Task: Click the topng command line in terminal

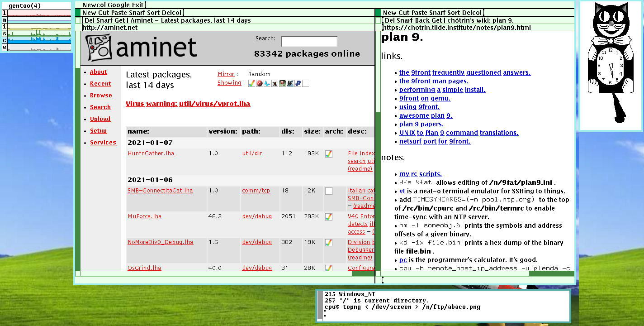Action: [402, 307]
